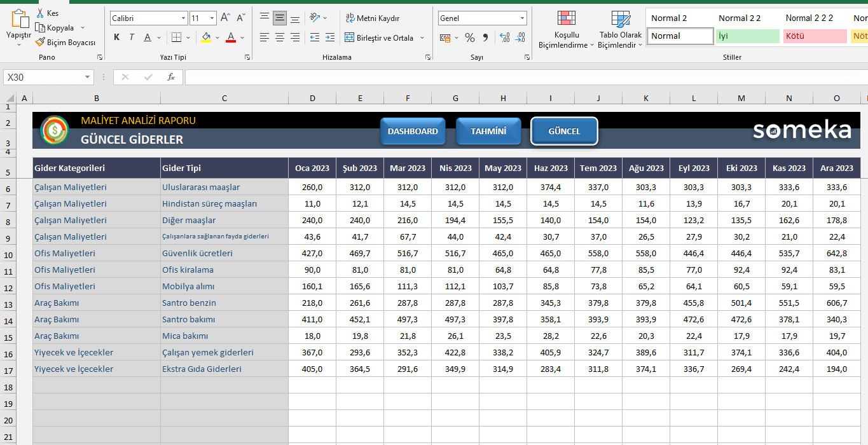Image resolution: width=868 pixels, height=445 pixels.
Task: Click the GÜNCEL button
Action: (564, 131)
